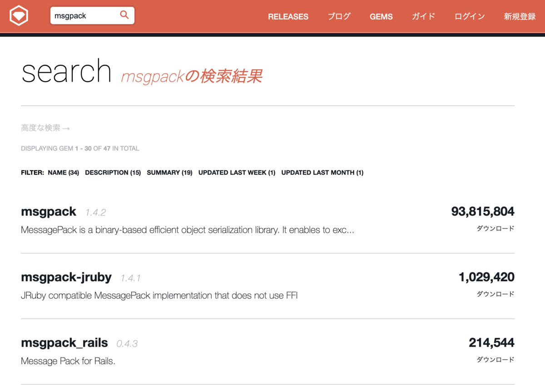Open the ブログ menu item
The image size is (545, 392).
tap(339, 16)
